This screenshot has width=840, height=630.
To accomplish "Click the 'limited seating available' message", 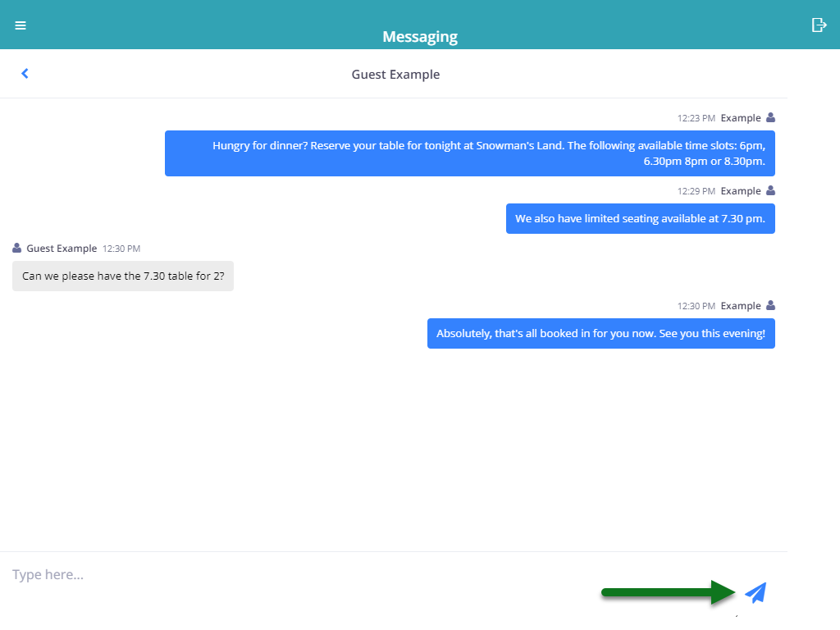I will pyautogui.click(x=640, y=218).
